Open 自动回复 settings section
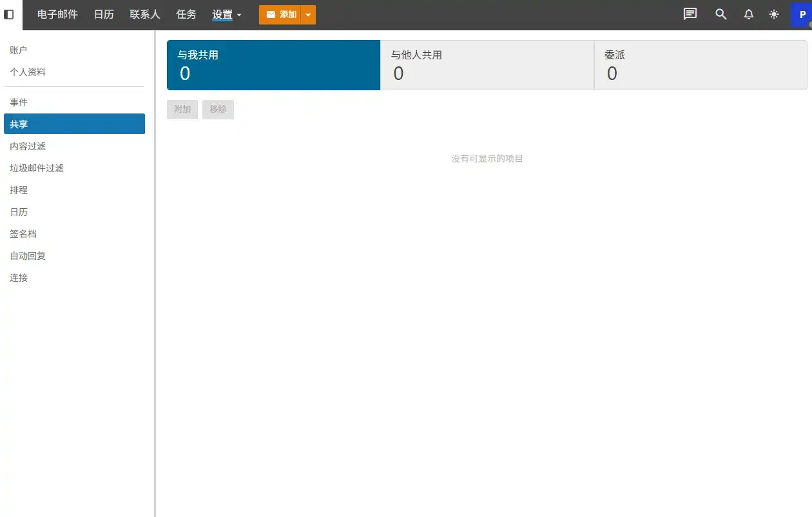The image size is (812, 517). coord(28,255)
